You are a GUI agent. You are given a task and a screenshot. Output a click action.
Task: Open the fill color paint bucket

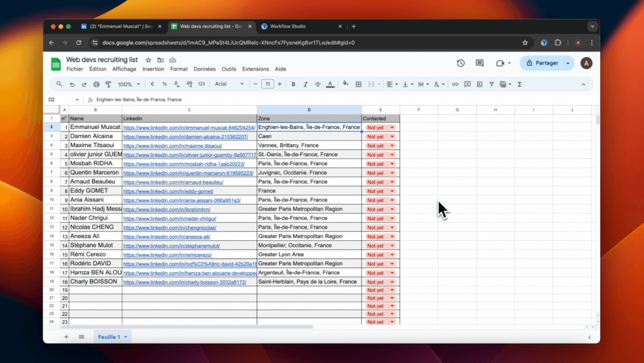pyautogui.click(x=345, y=84)
